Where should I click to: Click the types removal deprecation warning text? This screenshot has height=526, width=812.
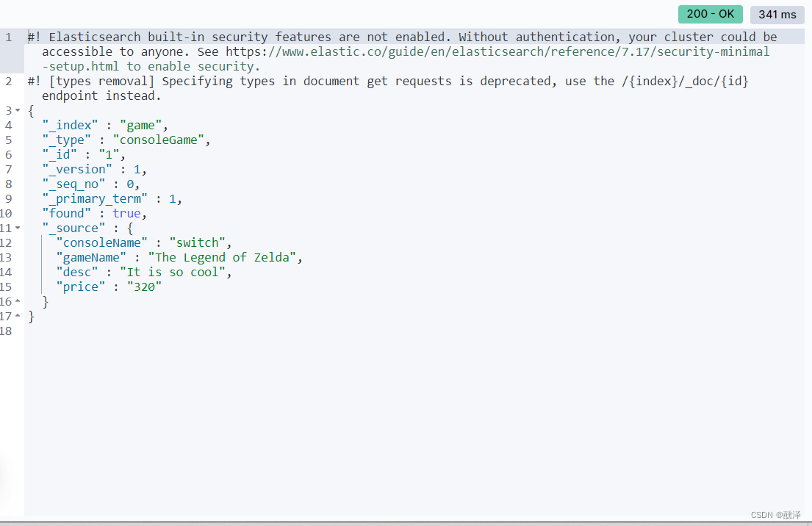coord(389,89)
